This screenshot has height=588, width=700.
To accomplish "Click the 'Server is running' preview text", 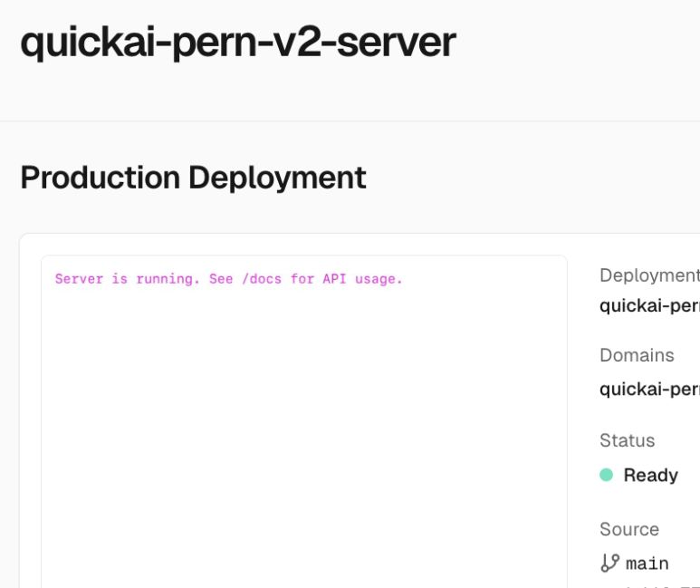I will pyautogui.click(x=228, y=279).
